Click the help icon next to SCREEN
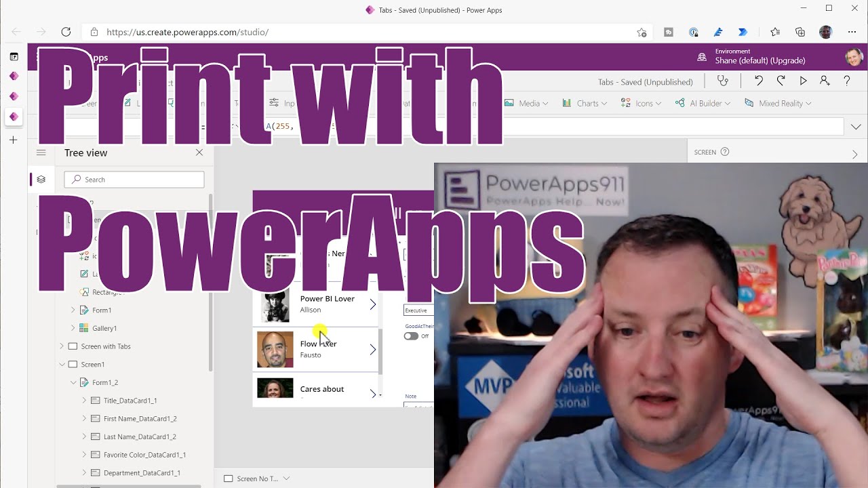This screenshot has height=488, width=868. 724,152
